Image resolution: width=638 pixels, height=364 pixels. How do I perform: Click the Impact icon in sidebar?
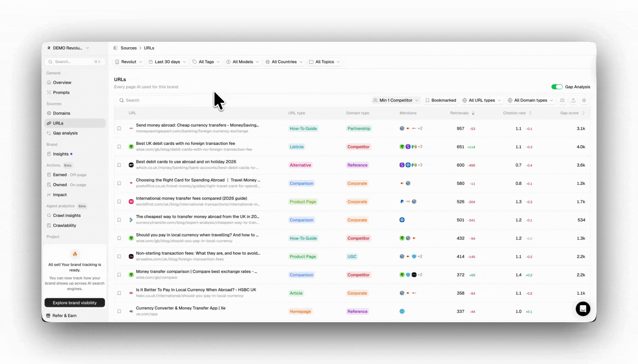(x=49, y=195)
